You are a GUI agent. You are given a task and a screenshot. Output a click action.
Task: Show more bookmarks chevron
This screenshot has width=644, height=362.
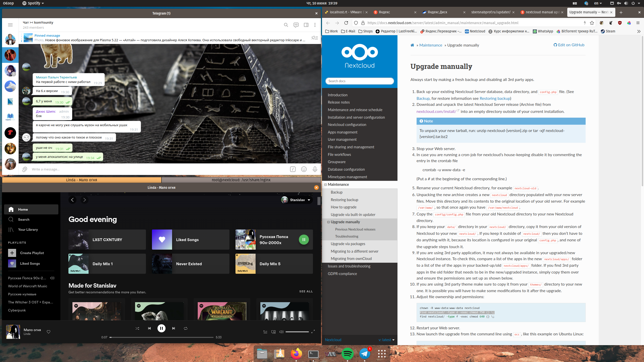[639, 31]
